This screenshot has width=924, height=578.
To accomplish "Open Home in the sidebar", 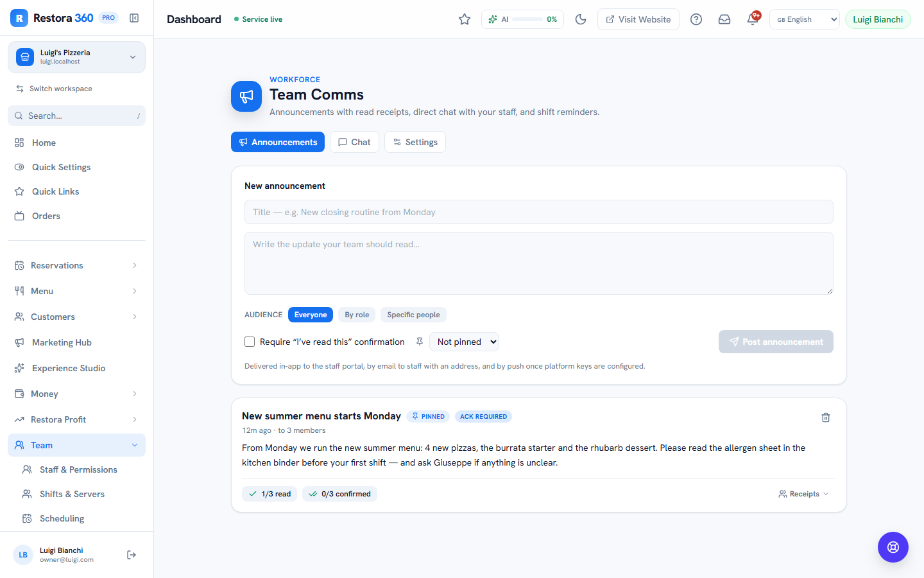I will 76,143.
